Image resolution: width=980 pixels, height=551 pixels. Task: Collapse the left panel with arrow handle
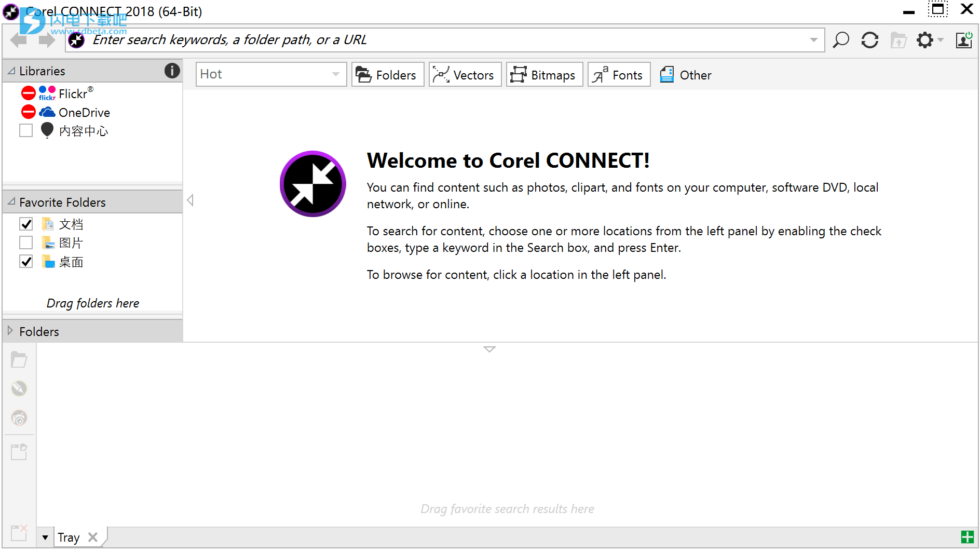[190, 200]
